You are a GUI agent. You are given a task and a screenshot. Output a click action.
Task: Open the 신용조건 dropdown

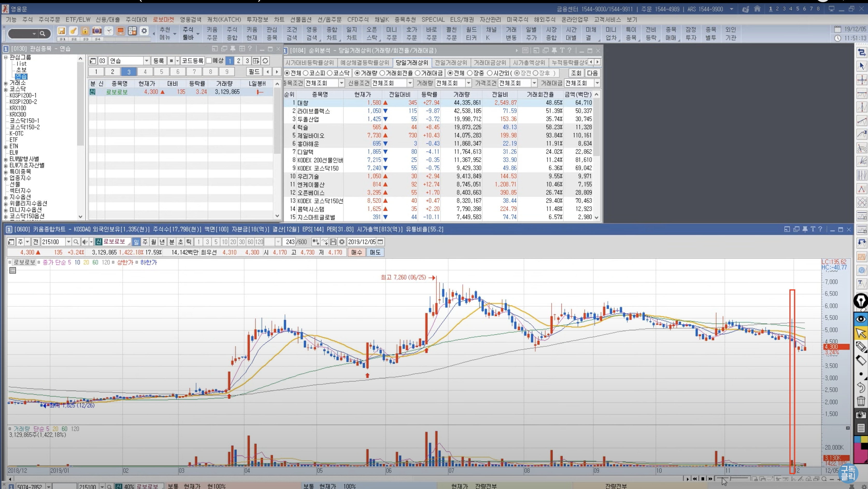point(410,83)
